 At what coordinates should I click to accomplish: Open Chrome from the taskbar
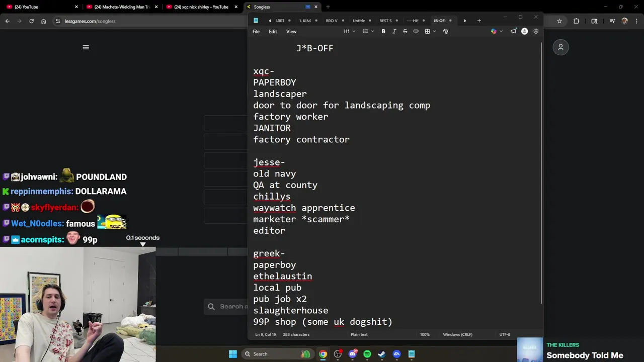(x=323, y=354)
